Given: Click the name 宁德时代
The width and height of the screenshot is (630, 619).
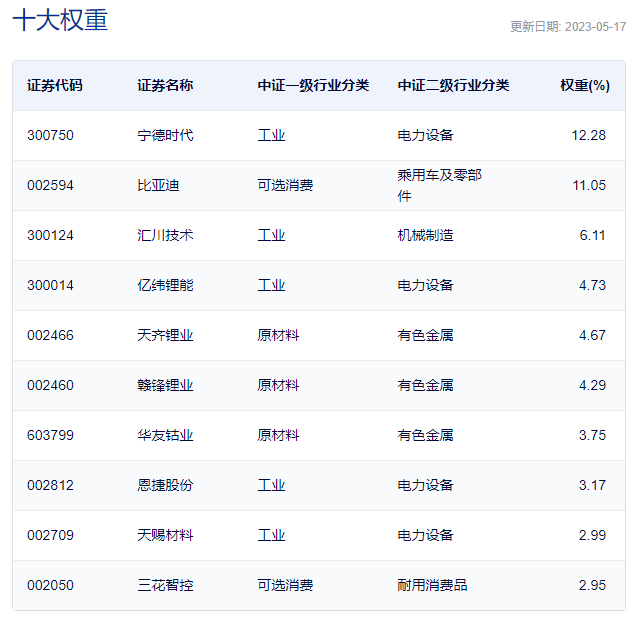Looking at the screenshot, I should [165, 135].
